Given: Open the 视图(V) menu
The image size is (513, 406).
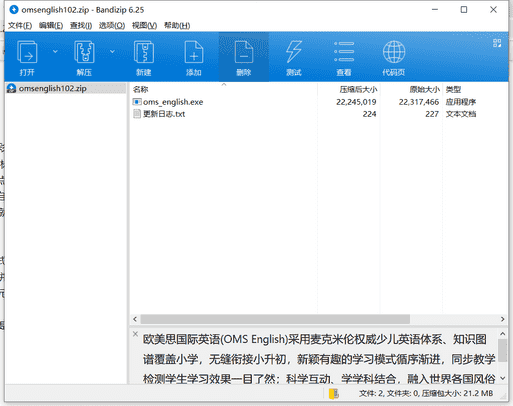Looking at the screenshot, I should pos(144,25).
